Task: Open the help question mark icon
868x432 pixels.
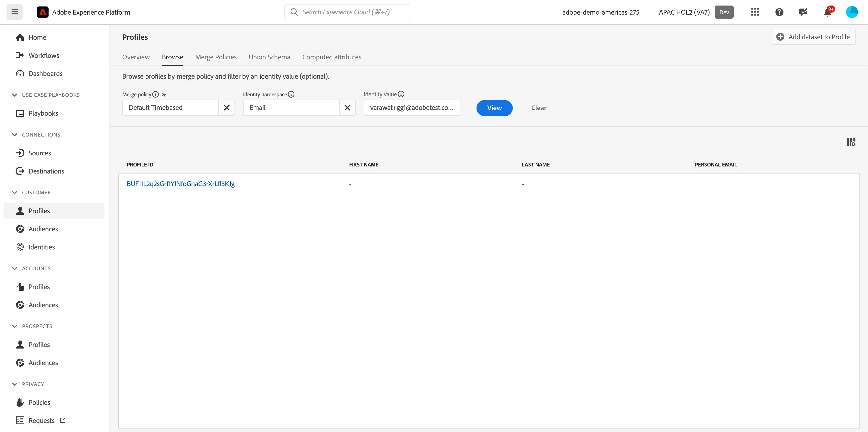Action: click(x=779, y=12)
